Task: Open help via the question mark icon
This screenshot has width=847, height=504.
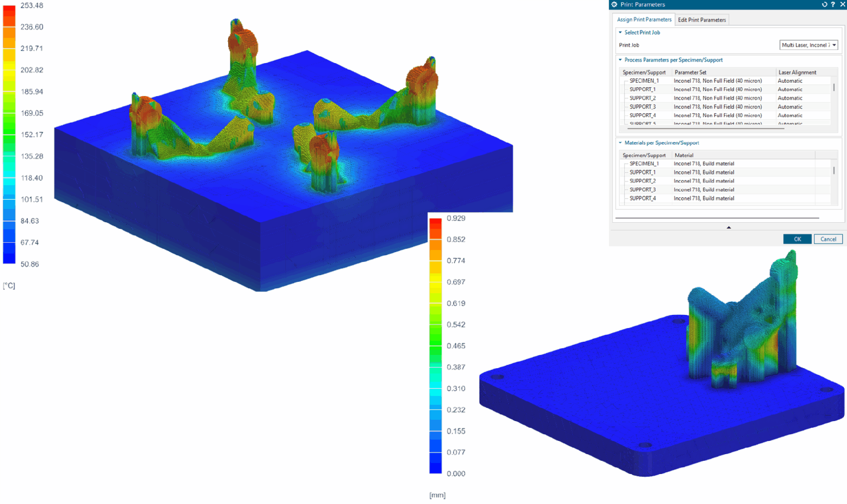Action: point(833,4)
